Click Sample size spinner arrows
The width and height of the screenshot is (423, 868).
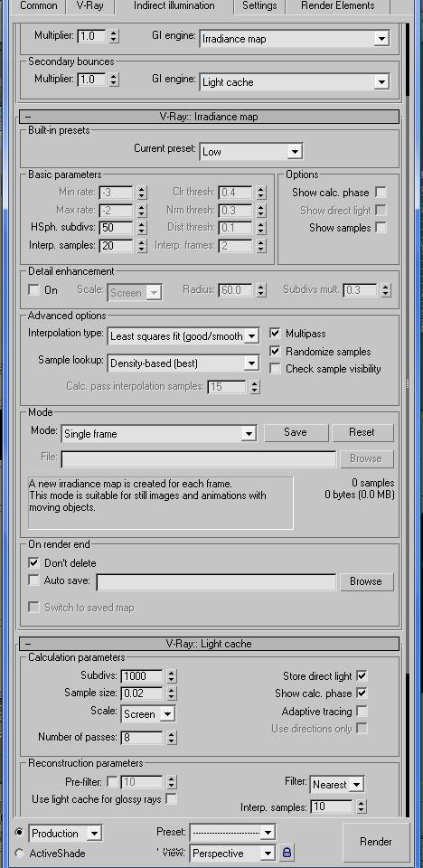pos(171,693)
